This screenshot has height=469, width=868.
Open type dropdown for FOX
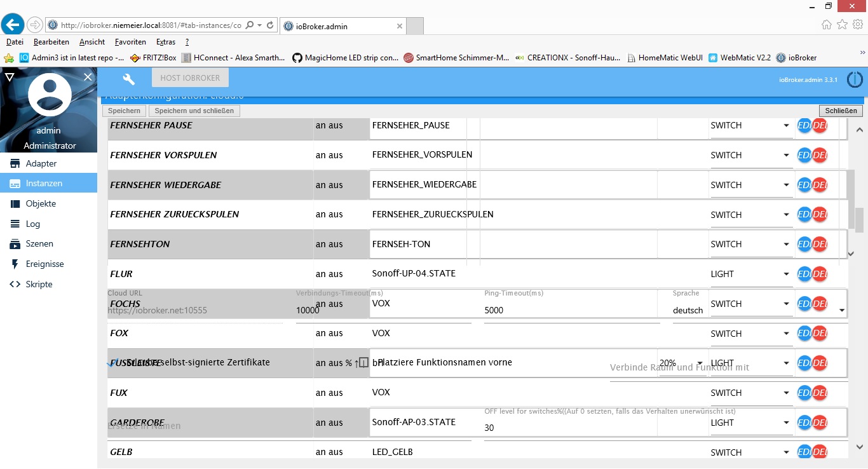point(750,334)
